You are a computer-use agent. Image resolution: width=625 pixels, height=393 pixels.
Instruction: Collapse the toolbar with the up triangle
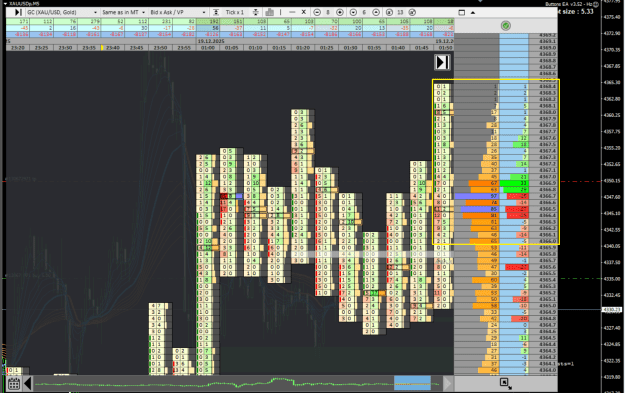pyautogui.click(x=473, y=12)
